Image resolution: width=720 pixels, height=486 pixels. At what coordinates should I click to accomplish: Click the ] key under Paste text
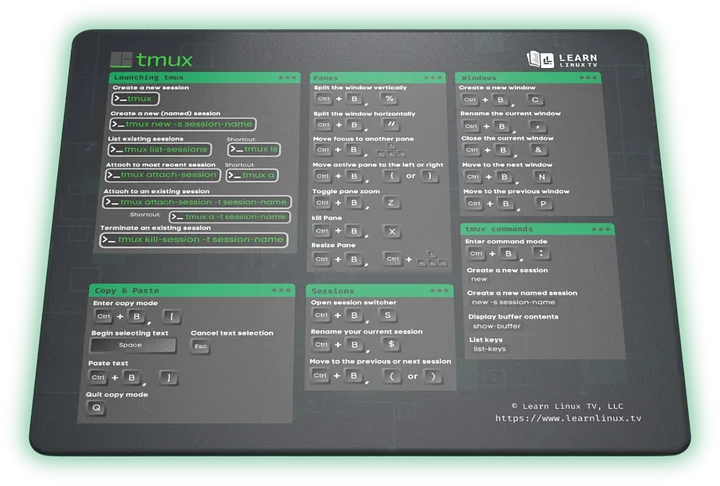coord(169,378)
